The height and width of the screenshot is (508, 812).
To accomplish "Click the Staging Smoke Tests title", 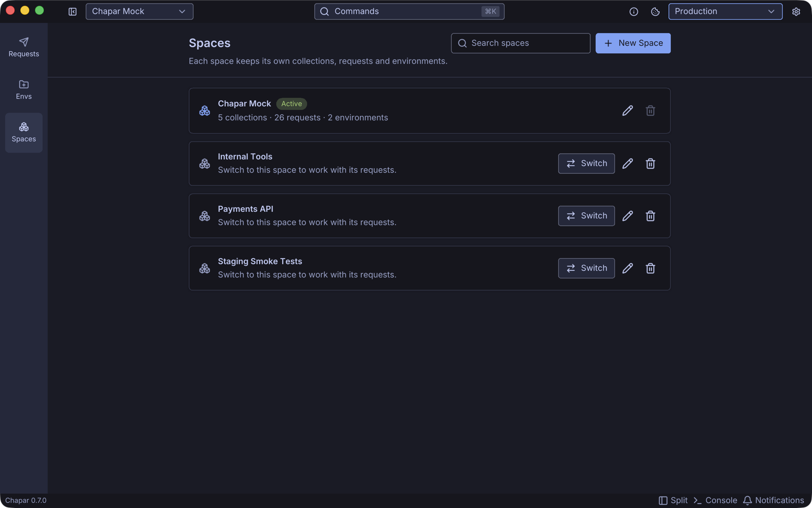I will click(260, 261).
